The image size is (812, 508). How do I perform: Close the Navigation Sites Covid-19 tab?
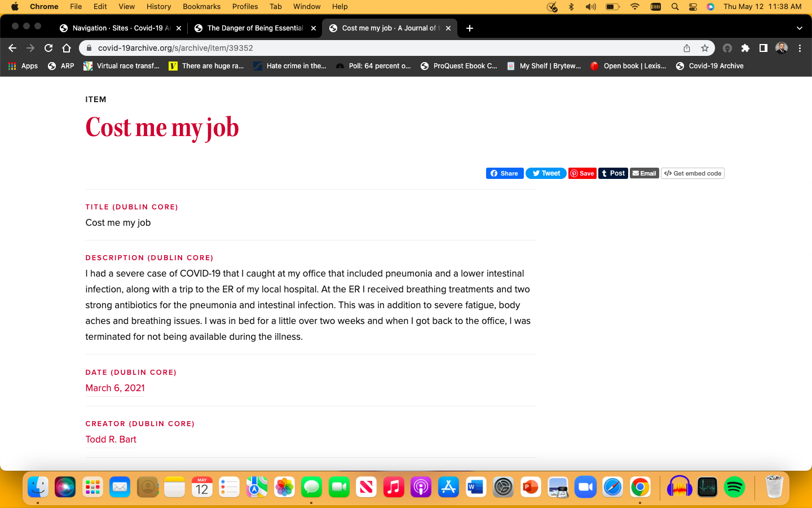click(179, 28)
